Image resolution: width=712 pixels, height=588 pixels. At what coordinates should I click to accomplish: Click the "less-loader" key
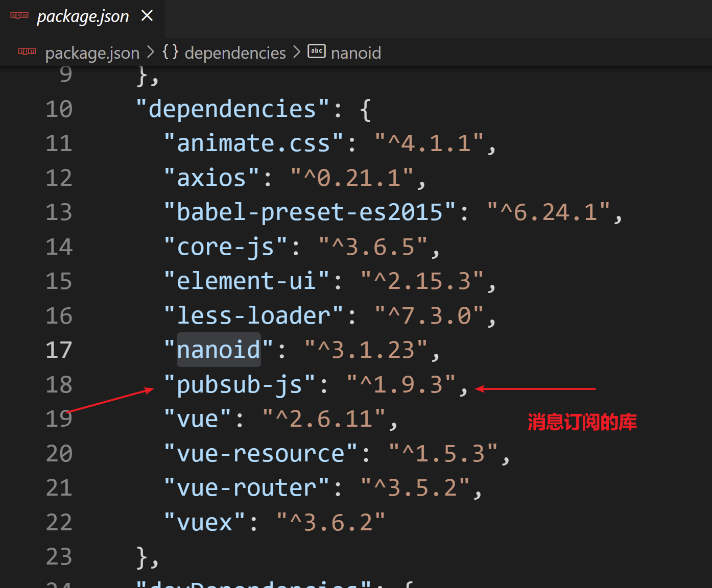pos(253,316)
